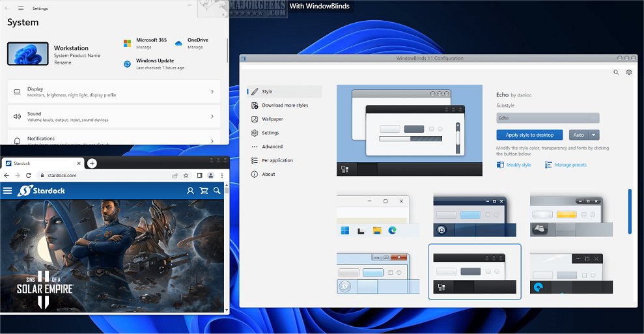Close the Stardock browser tab
The height and width of the screenshot is (334, 644).
(x=79, y=163)
